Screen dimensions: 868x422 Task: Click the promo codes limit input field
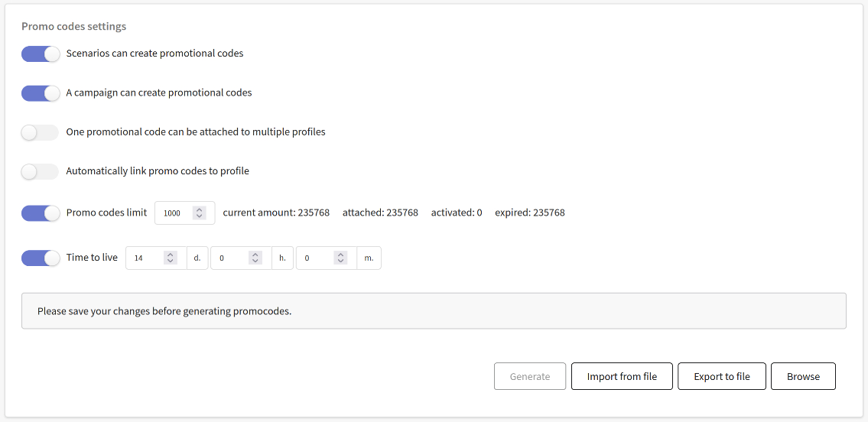[x=185, y=213]
